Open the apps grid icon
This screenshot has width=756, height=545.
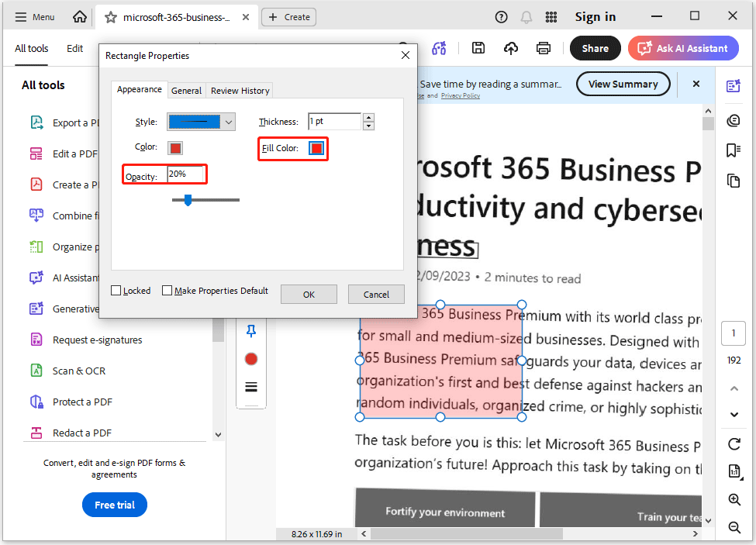tap(551, 17)
